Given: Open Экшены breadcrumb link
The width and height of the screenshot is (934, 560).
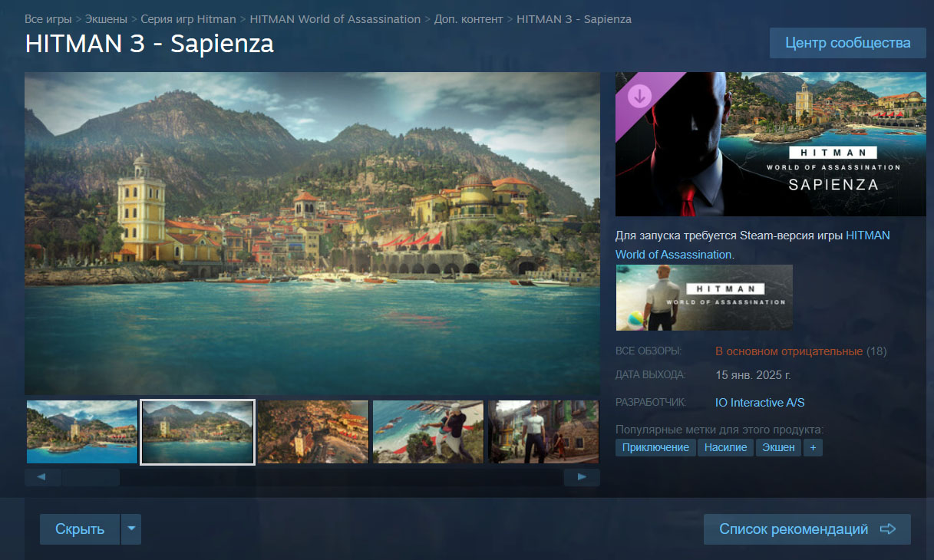Looking at the screenshot, I should 107,18.
